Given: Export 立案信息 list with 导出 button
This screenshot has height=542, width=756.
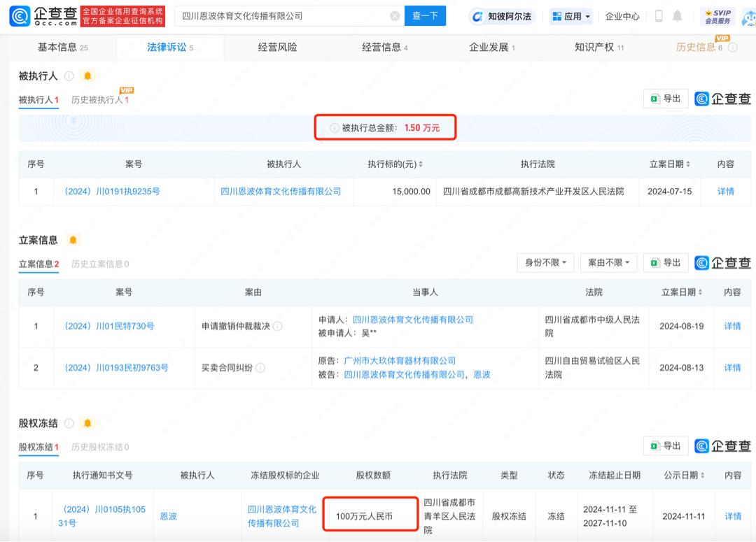Looking at the screenshot, I should [x=666, y=262].
